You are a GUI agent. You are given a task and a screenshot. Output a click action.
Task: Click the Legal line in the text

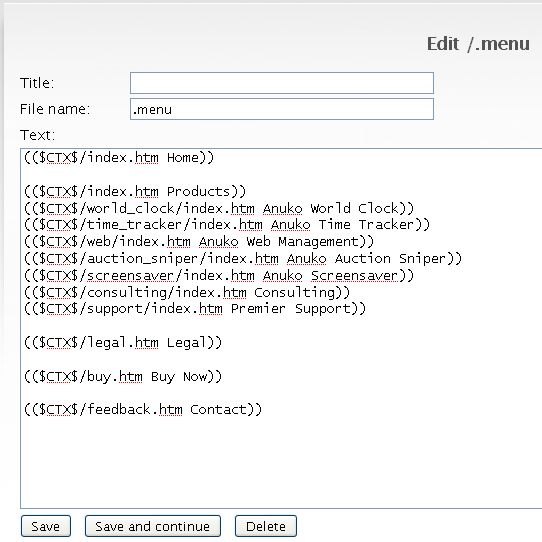pos(123,343)
